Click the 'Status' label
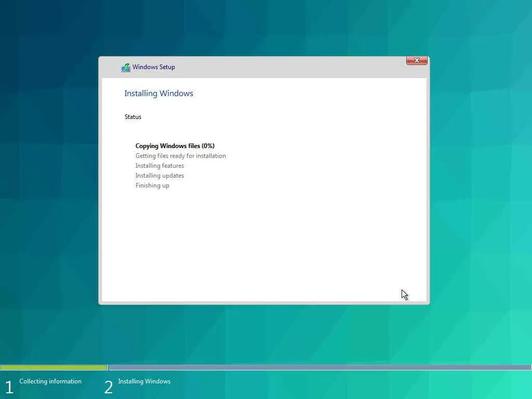The height and width of the screenshot is (399, 532). pyautogui.click(x=132, y=117)
